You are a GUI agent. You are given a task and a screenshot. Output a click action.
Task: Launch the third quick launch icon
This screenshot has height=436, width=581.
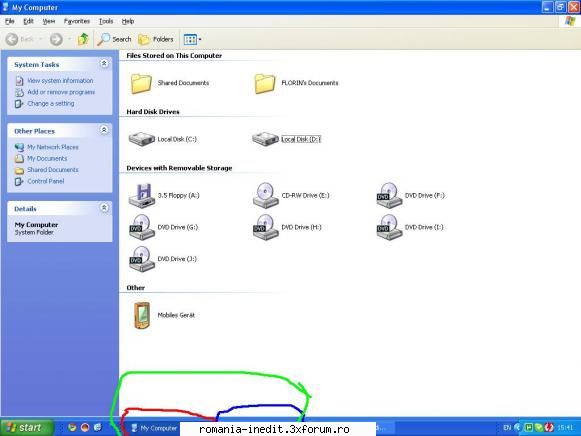coord(98,427)
